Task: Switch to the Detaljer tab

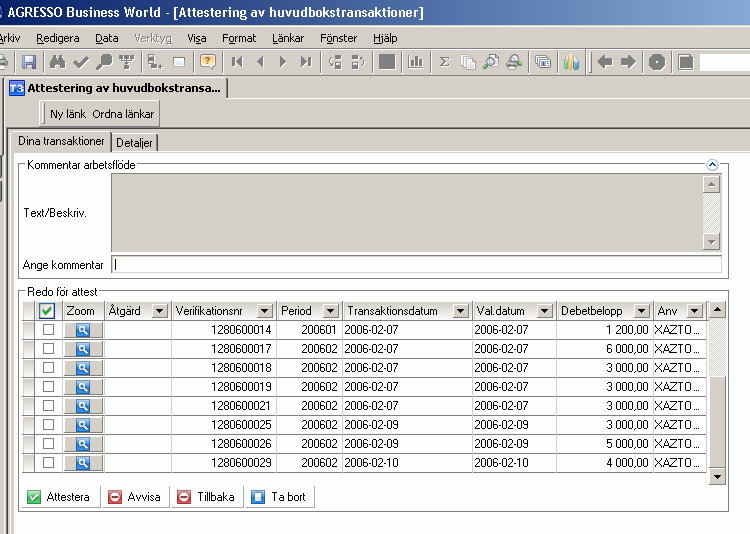Action: [x=134, y=143]
